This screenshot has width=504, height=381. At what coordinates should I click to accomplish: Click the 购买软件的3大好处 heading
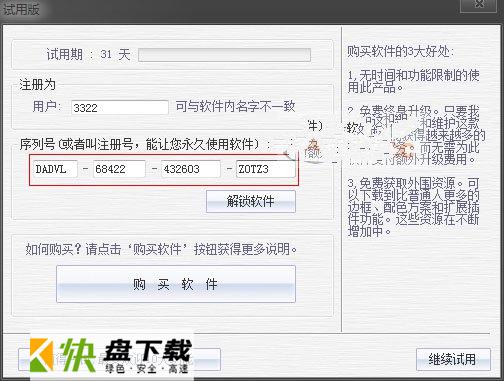[400, 52]
